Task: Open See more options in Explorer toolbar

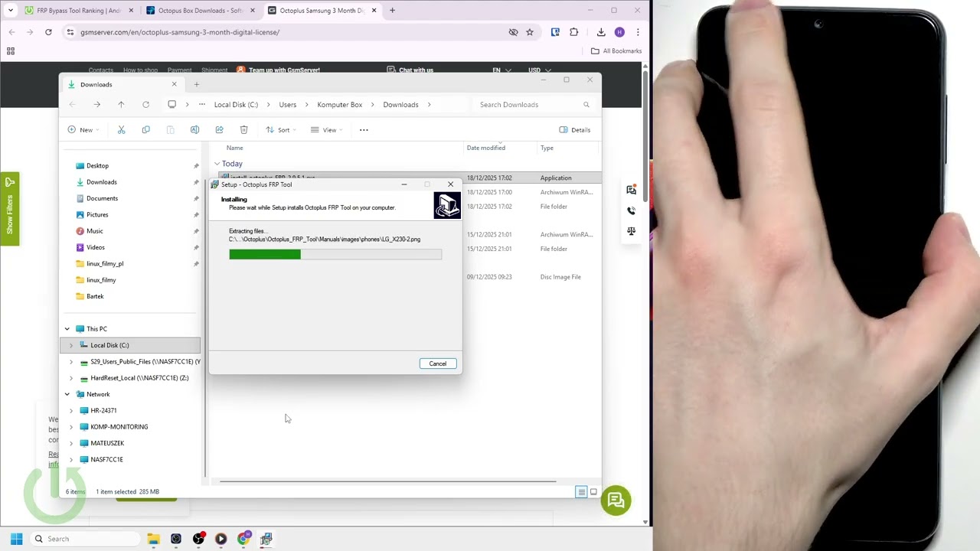Action: click(x=364, y=129)
